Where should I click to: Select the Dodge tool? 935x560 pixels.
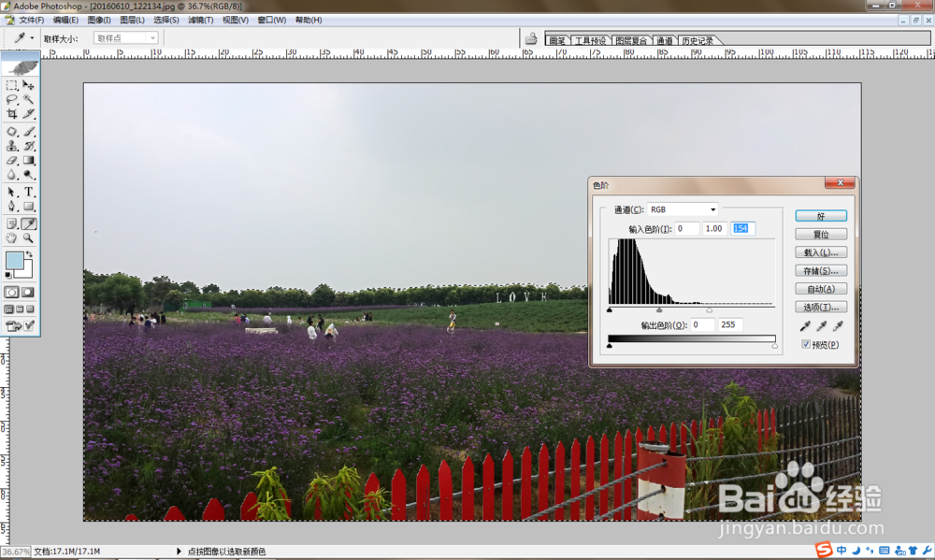(x=28, y=175)
